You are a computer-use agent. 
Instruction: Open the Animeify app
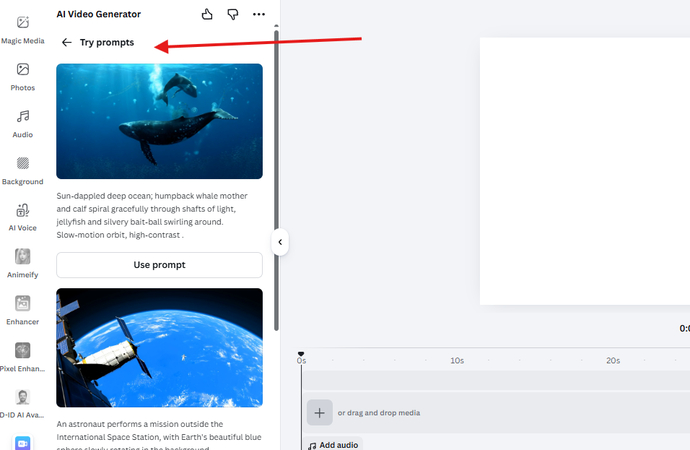(23, 263)
